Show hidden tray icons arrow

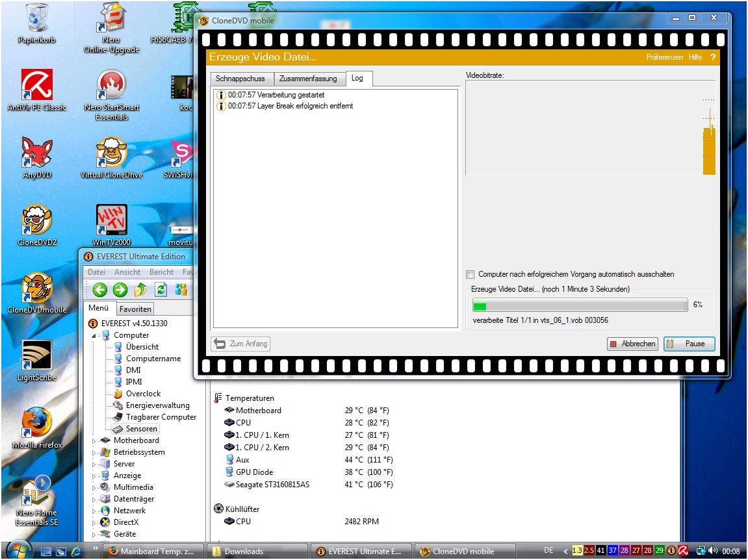(566, 551)
